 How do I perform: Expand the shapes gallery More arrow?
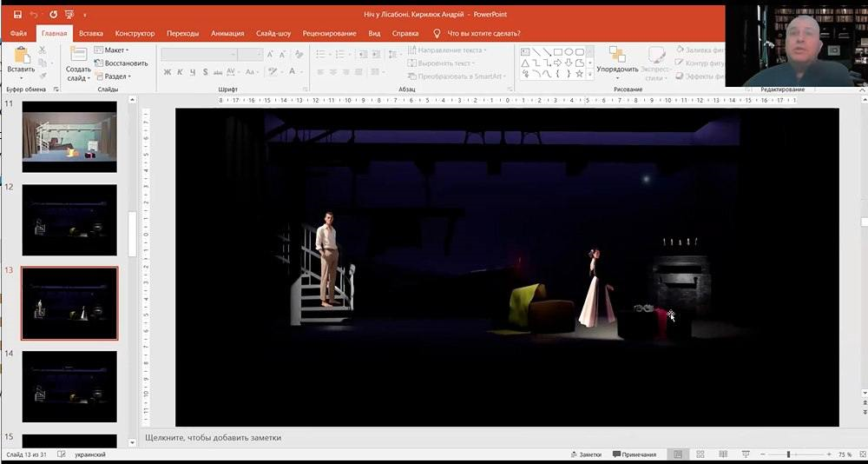(589, 74)
